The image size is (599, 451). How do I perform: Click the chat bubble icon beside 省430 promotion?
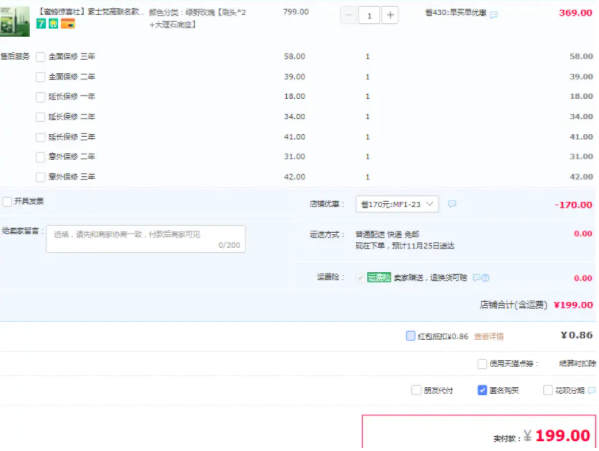494,15
